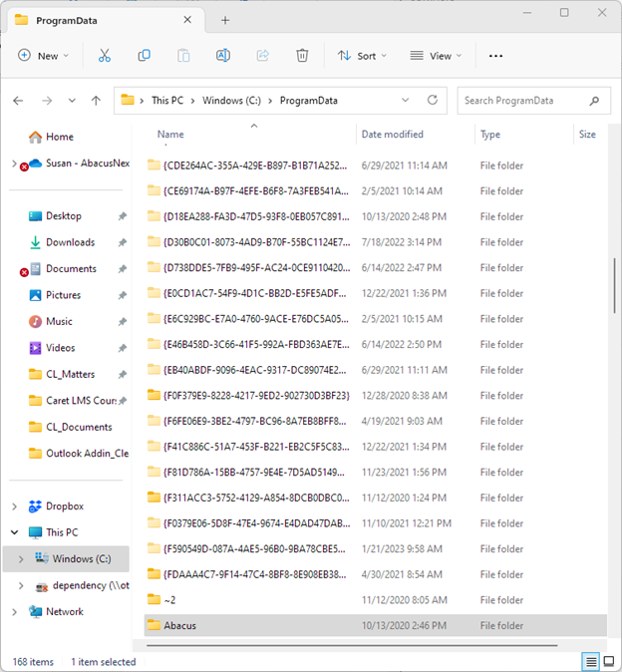Click ProgramData in address breadcrumb

308,101
